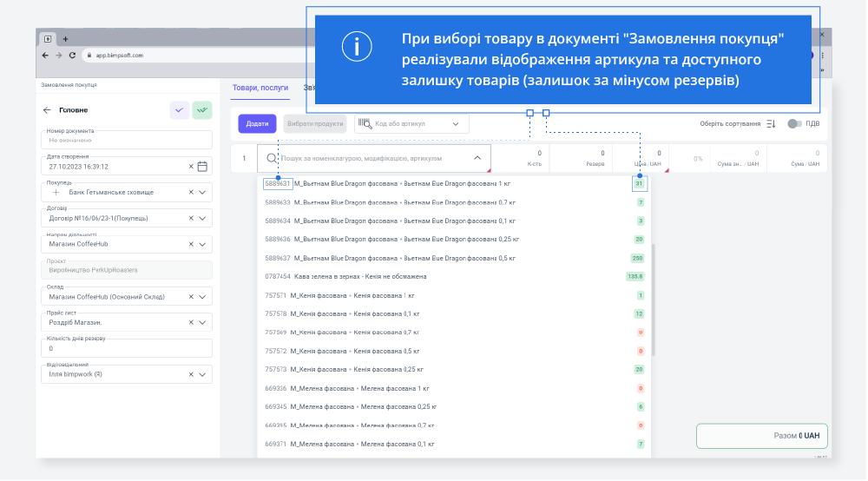
Task: Click the Вибрати продукти button
Action: [x=314, y=124]
